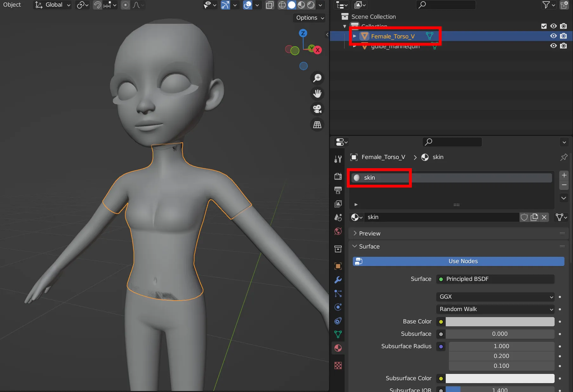This screenshot has height=392, width=573.
Task: Open the Options dropdown
Action: pyautogui.click(x=310, y=18)
